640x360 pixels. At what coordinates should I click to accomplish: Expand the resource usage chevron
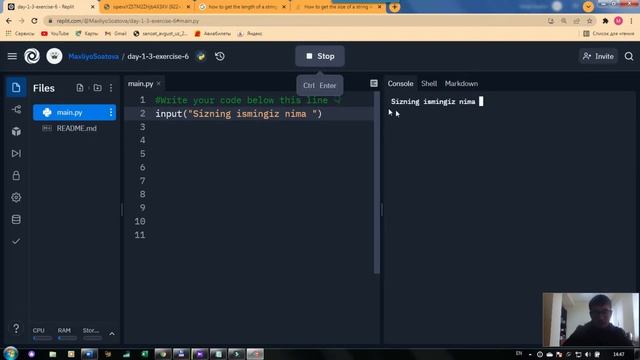click(112, 334)
